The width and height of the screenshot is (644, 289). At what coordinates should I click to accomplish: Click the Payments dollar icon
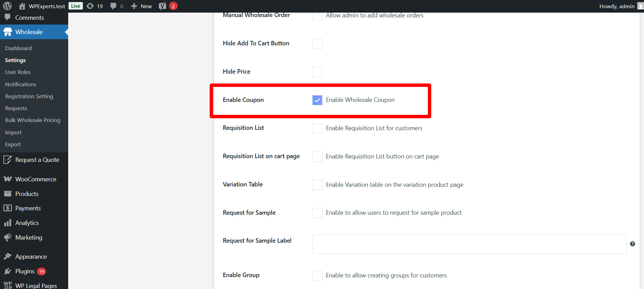(x=8, y=208)
